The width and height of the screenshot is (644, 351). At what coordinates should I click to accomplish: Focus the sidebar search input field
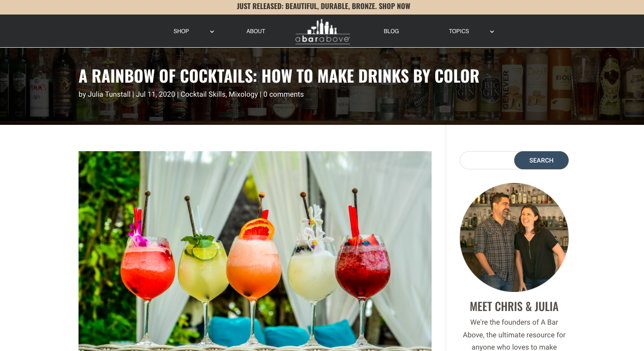[487, 160]
